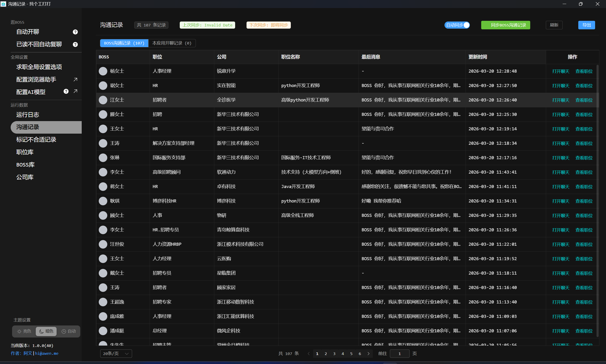Go to next page with right arrow
Screen dimensions: 606x364
coord(368,353)
